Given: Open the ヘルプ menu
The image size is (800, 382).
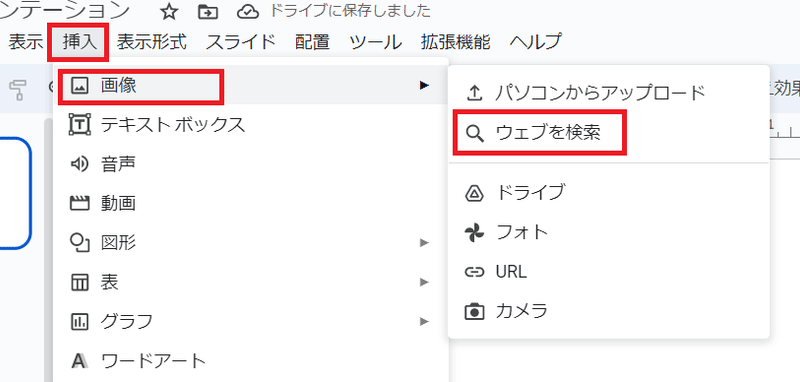Looking at the screenshot, I should [x=536, y=42].
